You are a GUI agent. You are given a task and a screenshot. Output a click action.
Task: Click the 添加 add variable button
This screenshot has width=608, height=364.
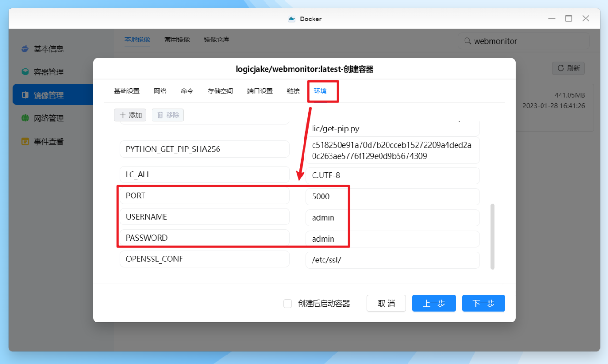(x=130, y=114)
